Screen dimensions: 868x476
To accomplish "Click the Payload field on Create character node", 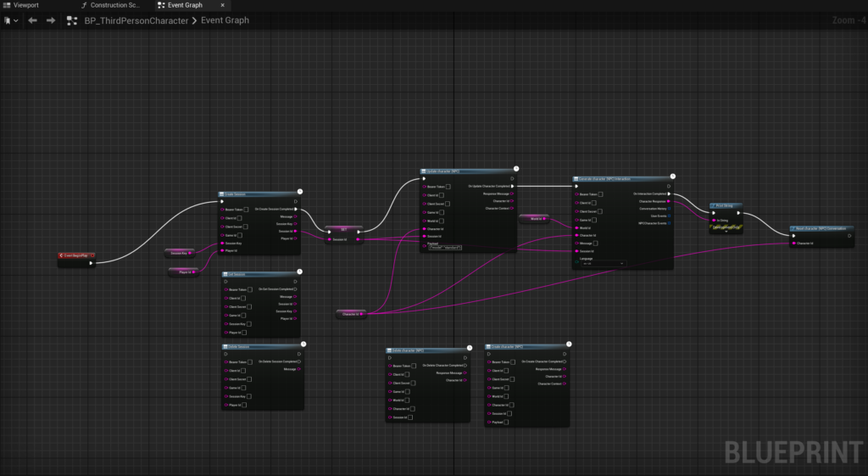I will 506,423.
